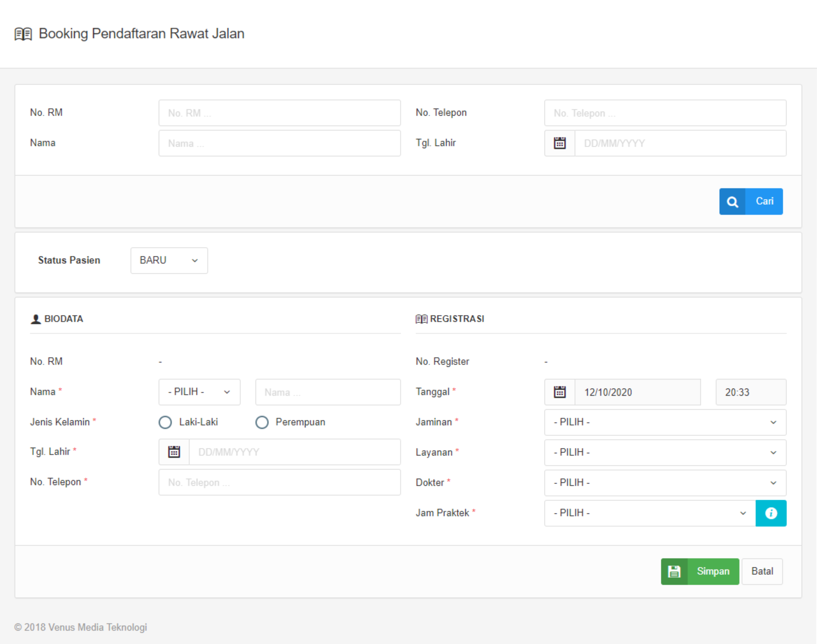Click the search magnifier icon on Cari
Screen dimensions: 817x644
732,202
